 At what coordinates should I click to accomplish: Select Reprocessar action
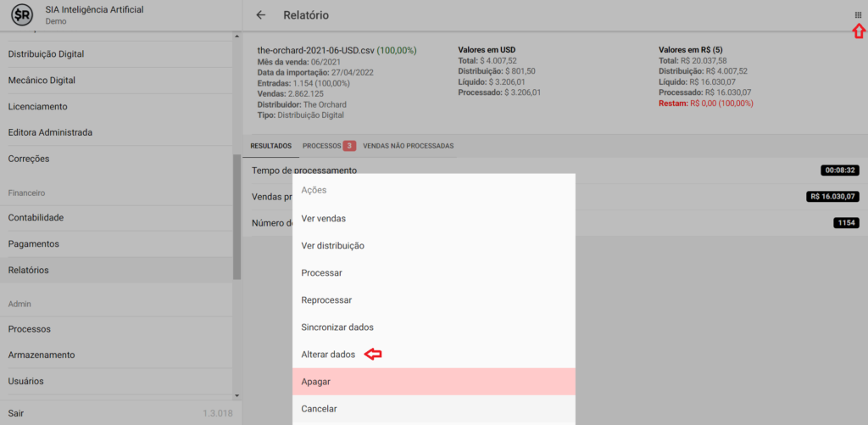point(326,299)
